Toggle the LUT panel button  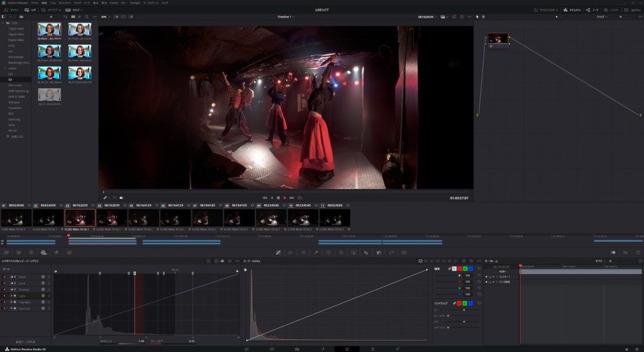click(x=30, y=10)
